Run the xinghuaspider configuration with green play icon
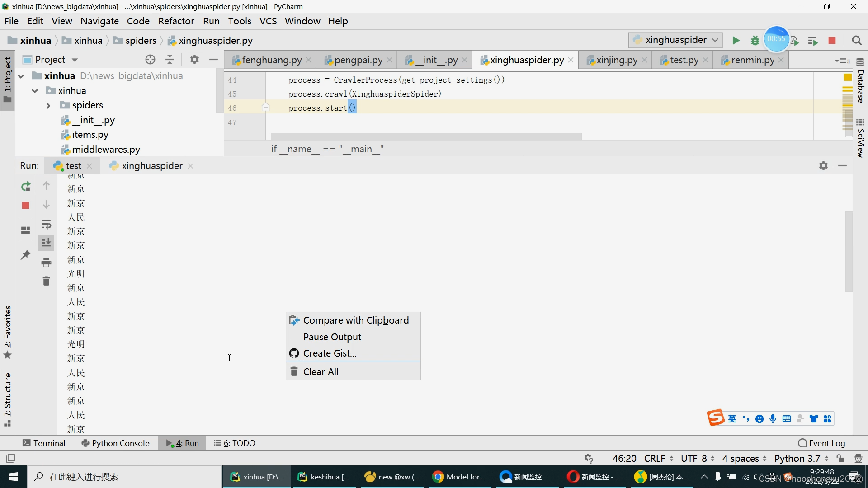868x488 pixels. [736, 41]
